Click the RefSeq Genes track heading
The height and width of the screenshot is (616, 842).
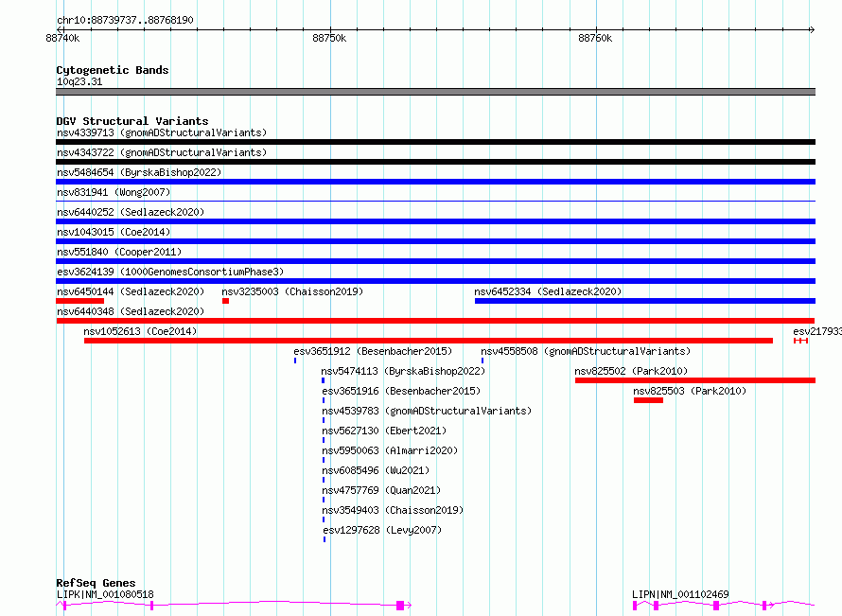pyautogui.click(x=96, y=583)
